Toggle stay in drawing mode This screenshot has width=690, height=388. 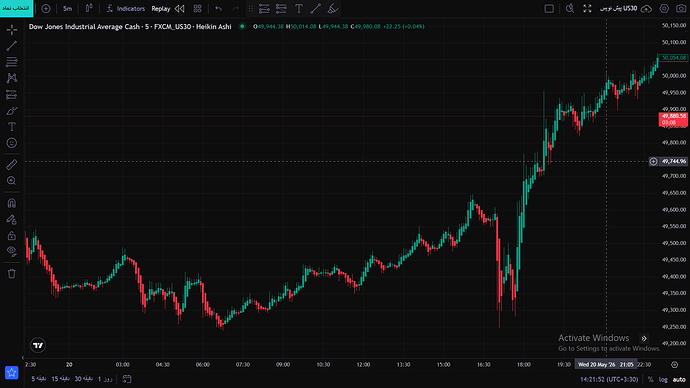coord(12,220)
